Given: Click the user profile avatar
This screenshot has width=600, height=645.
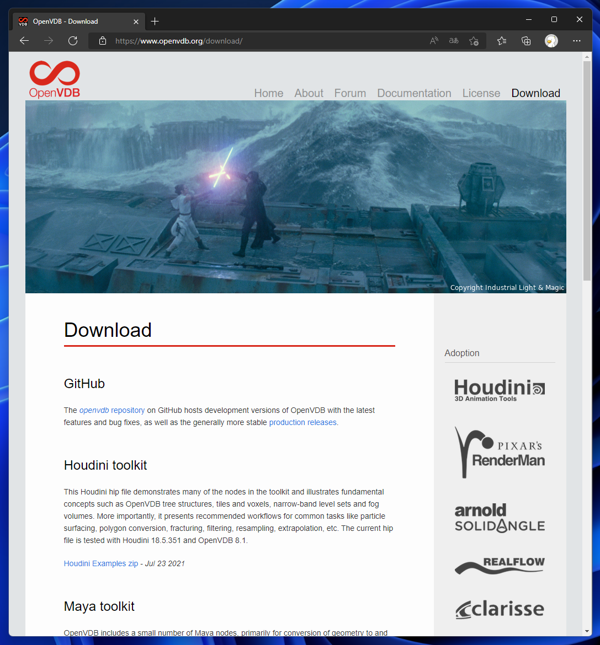Looking at the screenshot, I should tap(551, 41).
